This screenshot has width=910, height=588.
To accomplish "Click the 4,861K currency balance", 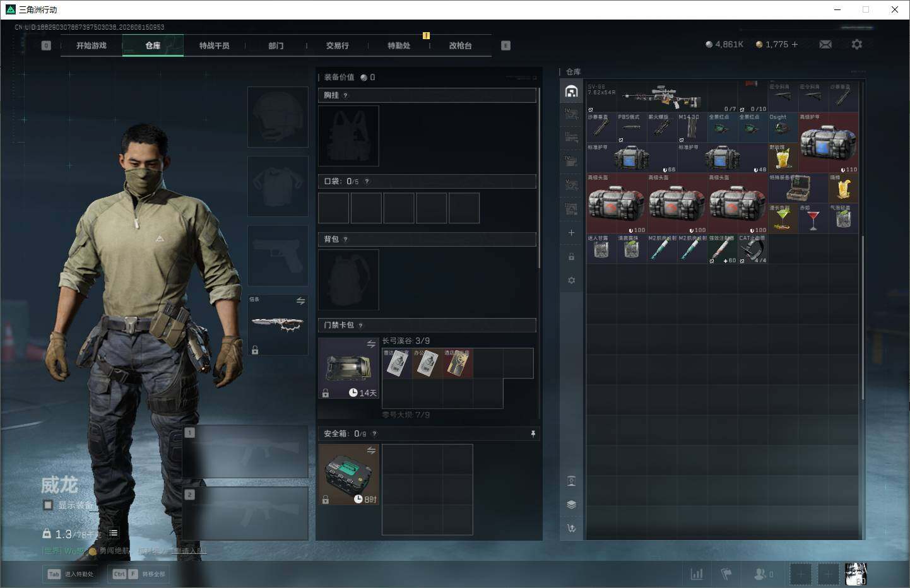I will 724,44.
